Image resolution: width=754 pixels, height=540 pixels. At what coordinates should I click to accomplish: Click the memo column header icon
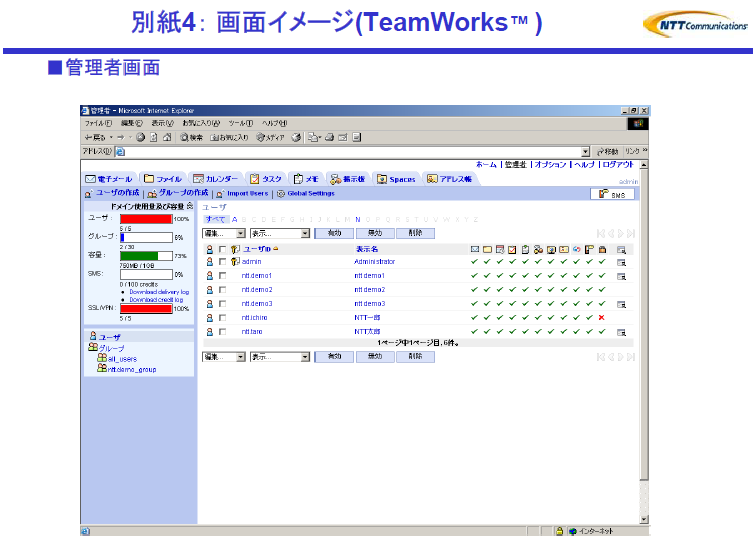coord(526,249)
